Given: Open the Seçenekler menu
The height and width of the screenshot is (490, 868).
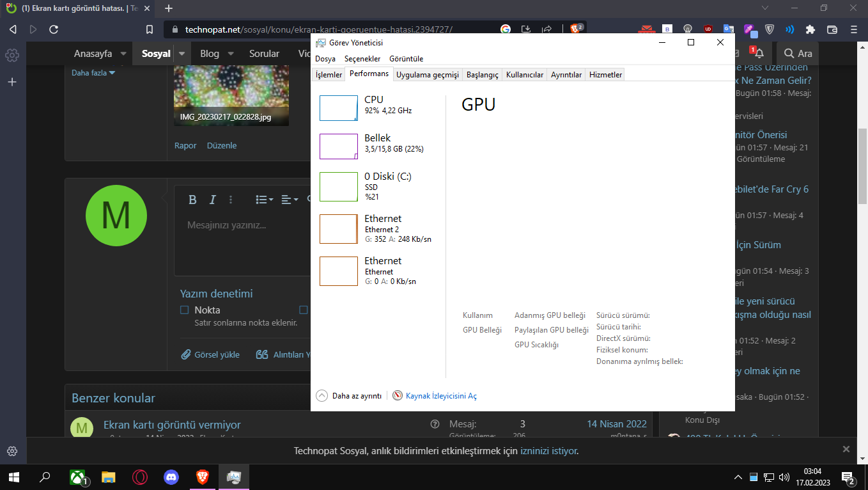Looking at the screenshot, I should (x=362, y=59).
